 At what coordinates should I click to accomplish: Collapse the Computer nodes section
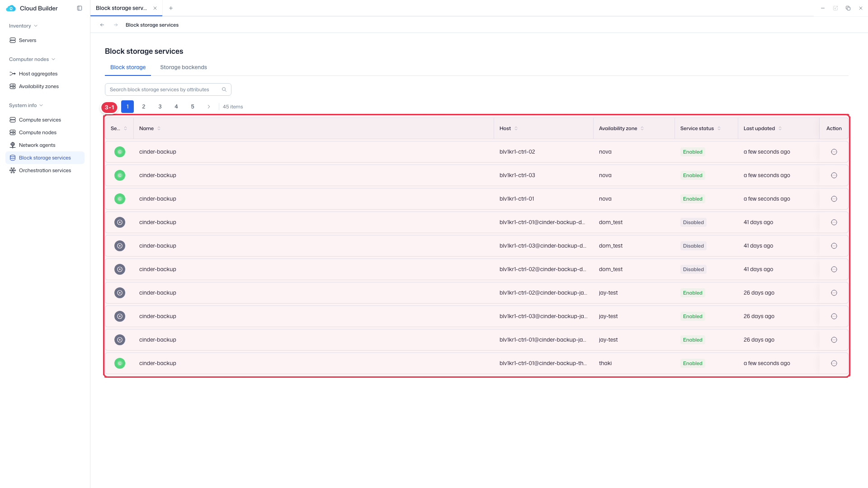click(32, 59)
